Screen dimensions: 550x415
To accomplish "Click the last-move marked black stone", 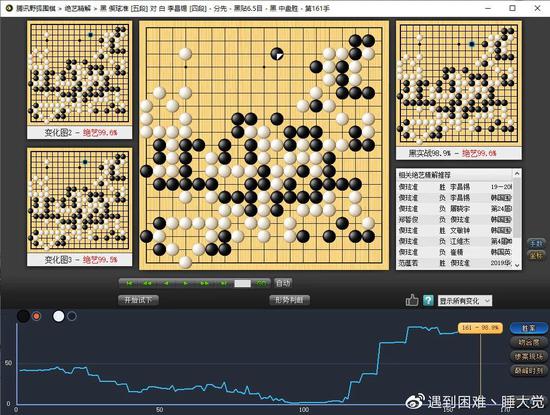I will pyautogui.click(x=277, y=54).
